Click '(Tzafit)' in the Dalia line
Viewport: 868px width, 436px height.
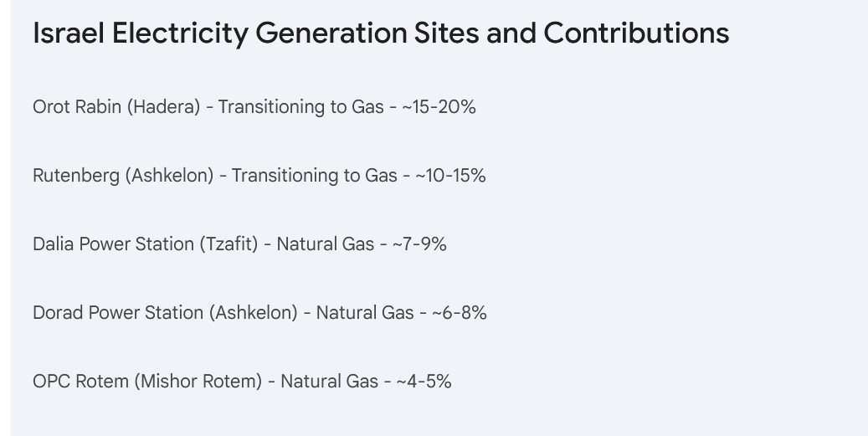[x=228, y=244]
